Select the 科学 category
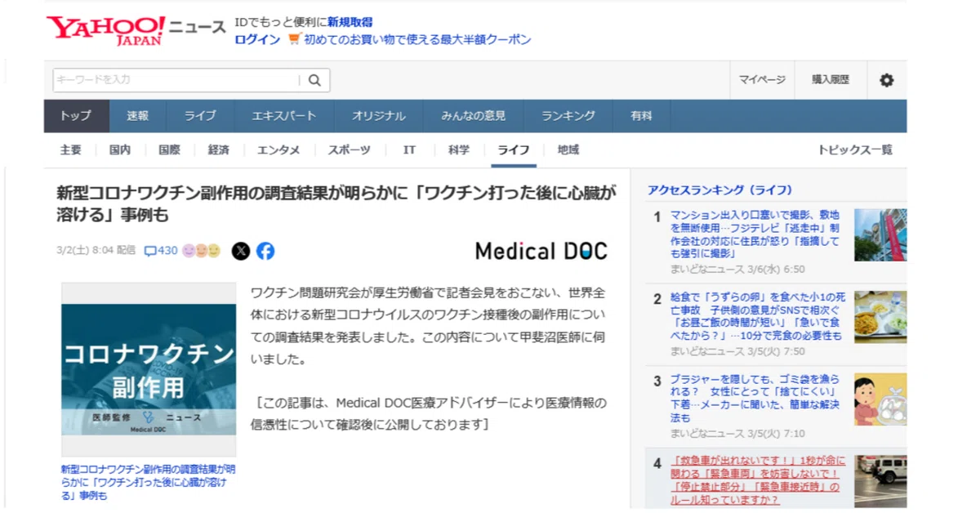 click(459, 150)
